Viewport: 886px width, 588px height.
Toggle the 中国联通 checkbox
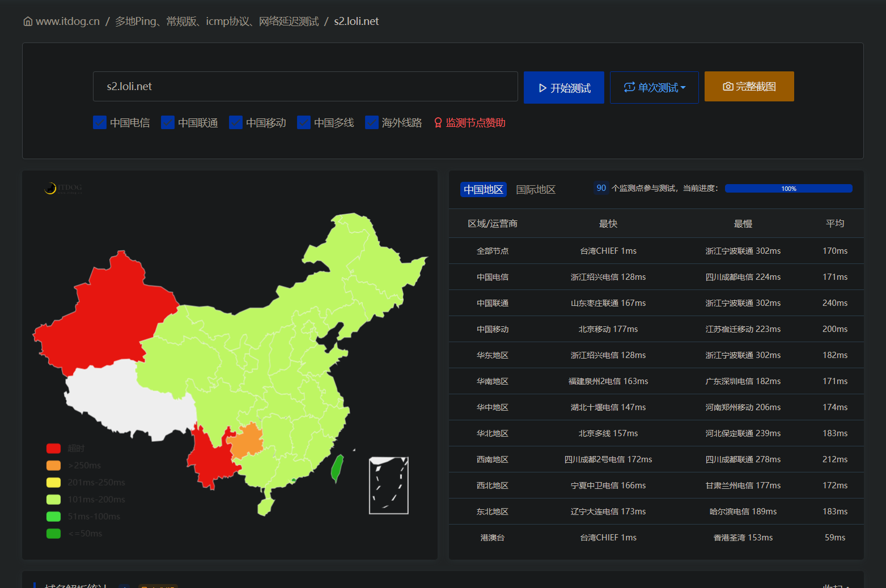pyautogui.click(x=168, y=122)
